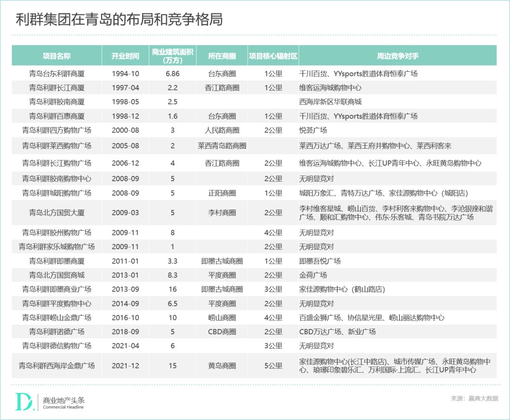The image size is (510, 420).
Task: Click the 商业建筑面积 column header
Action: tap(172, 55)
